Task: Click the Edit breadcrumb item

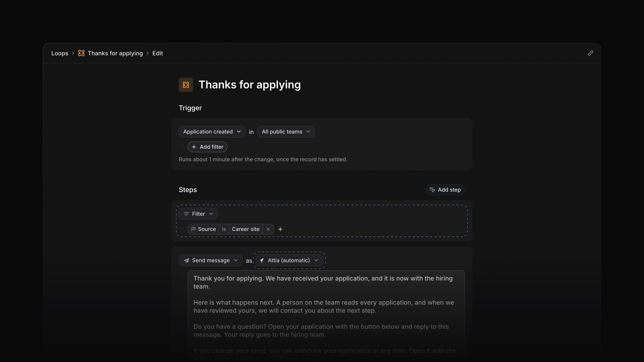Action: tap(157, 53)
